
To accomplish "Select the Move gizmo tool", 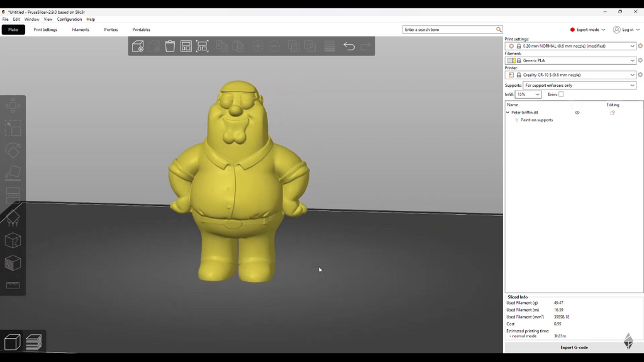I will pos(13,106).
